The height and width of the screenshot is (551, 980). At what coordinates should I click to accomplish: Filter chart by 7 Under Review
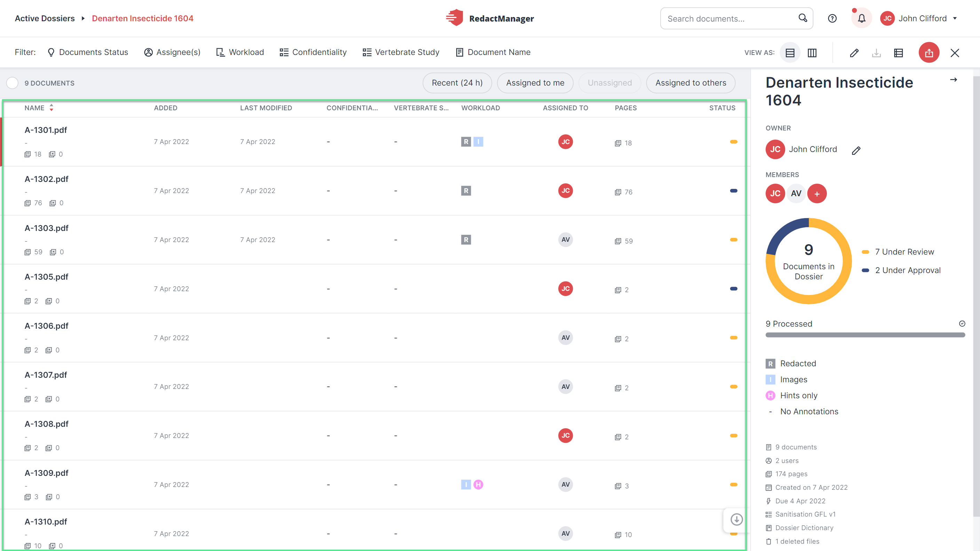pos(898,252)
